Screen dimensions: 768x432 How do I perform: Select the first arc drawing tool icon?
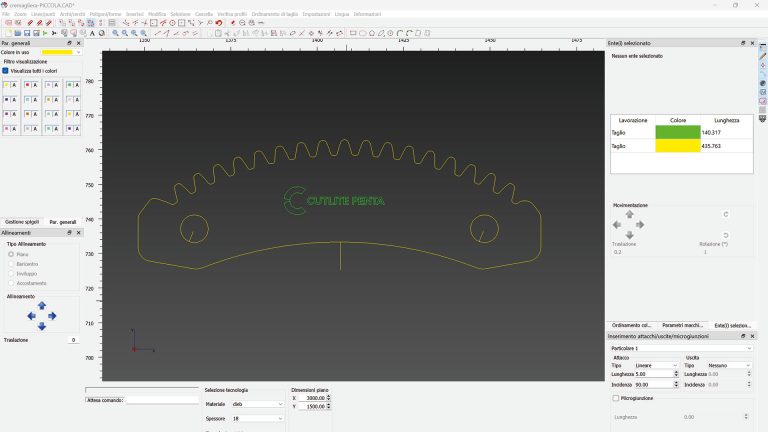400,33
